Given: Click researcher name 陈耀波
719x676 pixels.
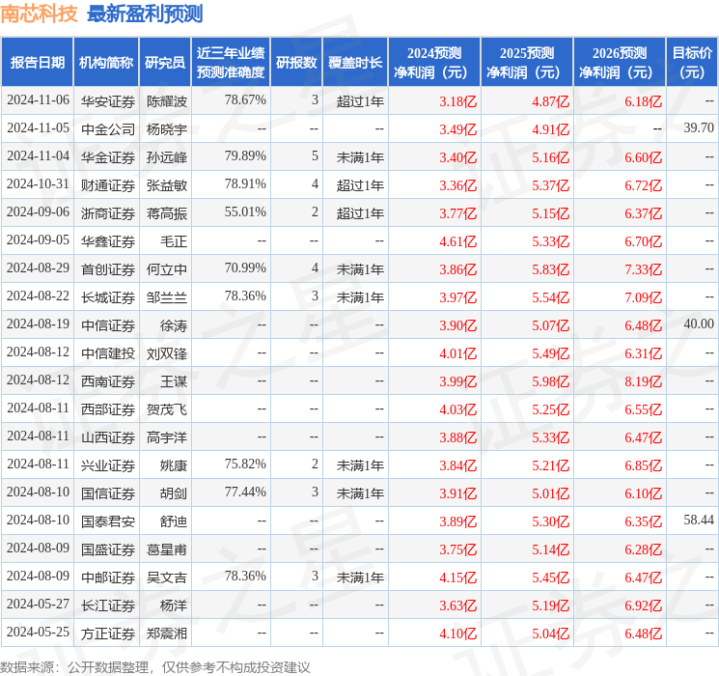Looking at the screenshot, I should pos(167,101).
